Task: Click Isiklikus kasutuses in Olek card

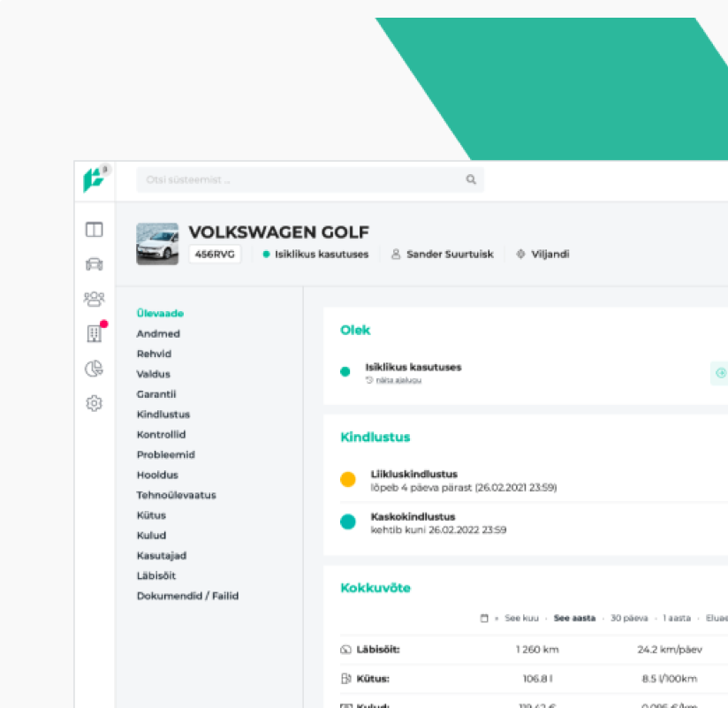Action: [413, 367]
